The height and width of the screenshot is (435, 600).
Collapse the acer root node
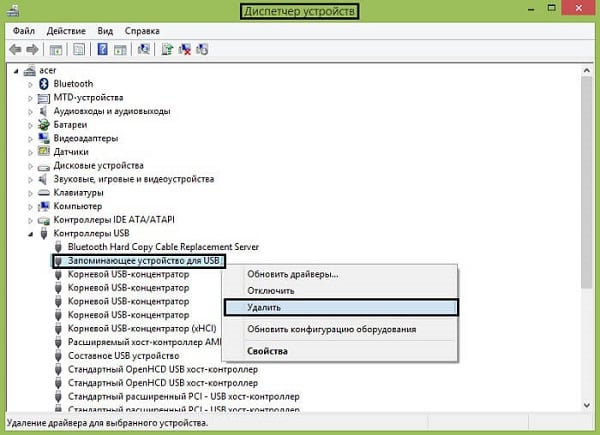click(17, 70)
